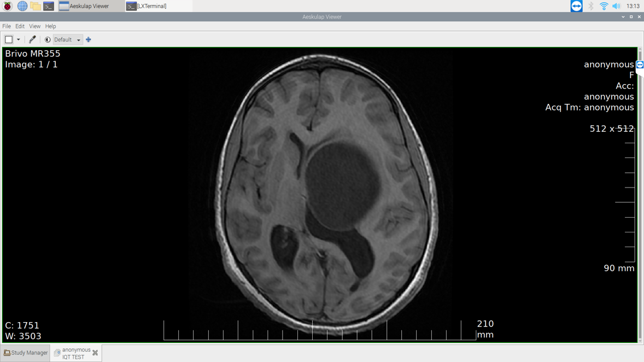This screenshot has height=362, width=644.
Task: Switch to the Study Manager tab
Action: click(x=26, y=353)
